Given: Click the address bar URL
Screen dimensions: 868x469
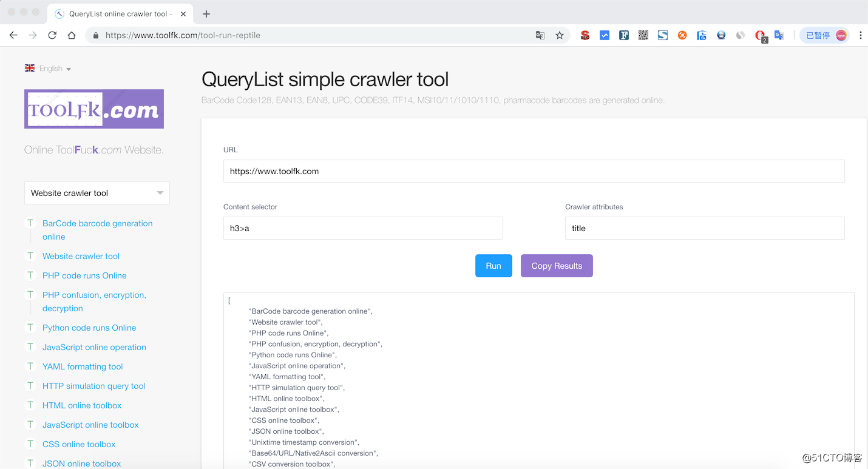Looking at the screenshot, I should click(183, 35).
